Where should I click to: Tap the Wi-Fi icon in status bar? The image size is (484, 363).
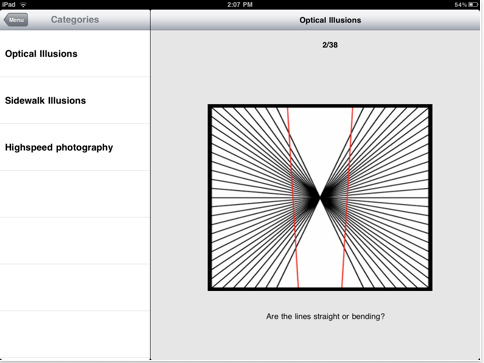point(23,5)
